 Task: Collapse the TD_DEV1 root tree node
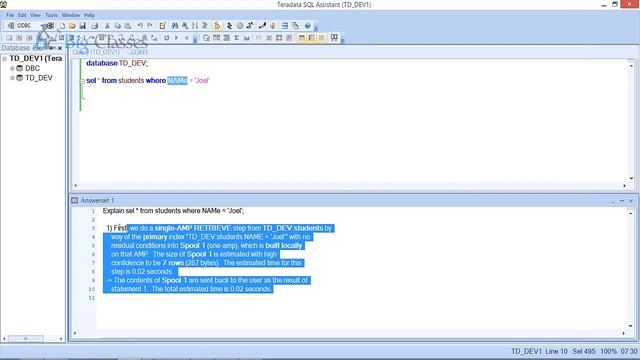point(4,59)
